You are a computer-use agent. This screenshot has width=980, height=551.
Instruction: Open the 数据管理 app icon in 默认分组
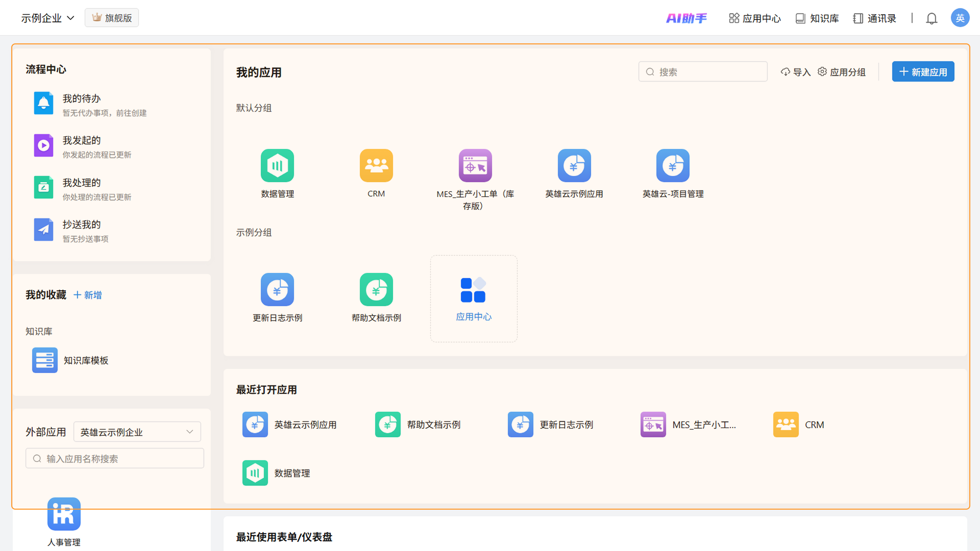pyautogui.click(x=277, y=166)
